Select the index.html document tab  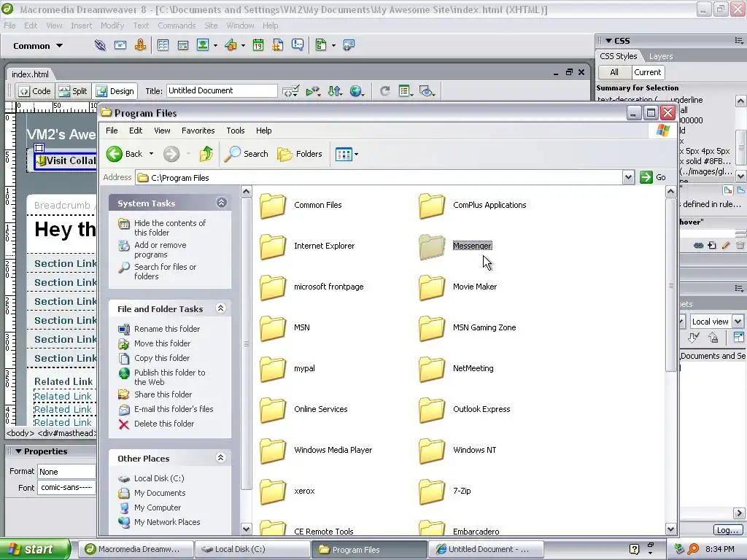pyautogui.click(x=30, y=74)
